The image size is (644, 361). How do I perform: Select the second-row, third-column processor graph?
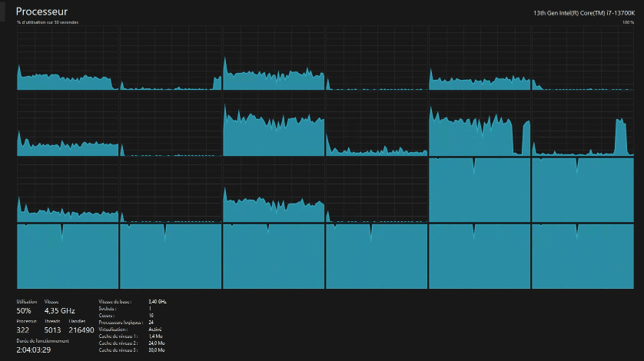click(273, 124)
